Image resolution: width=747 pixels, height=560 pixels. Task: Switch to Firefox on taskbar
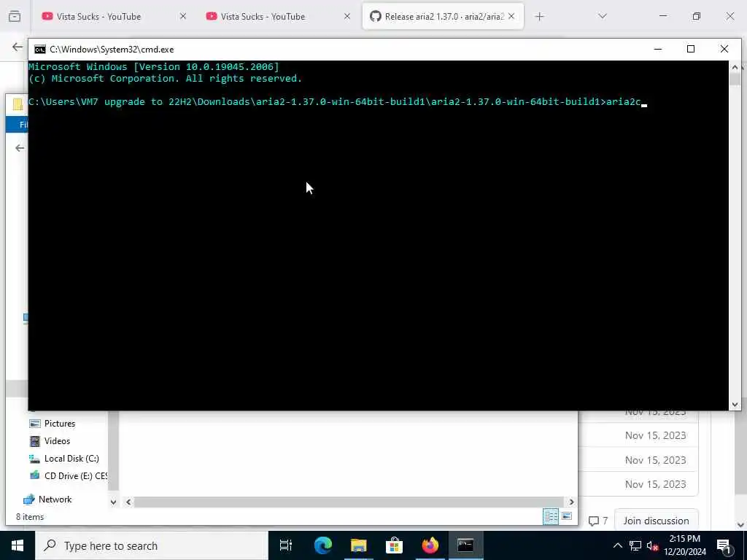tap(430, 545)
